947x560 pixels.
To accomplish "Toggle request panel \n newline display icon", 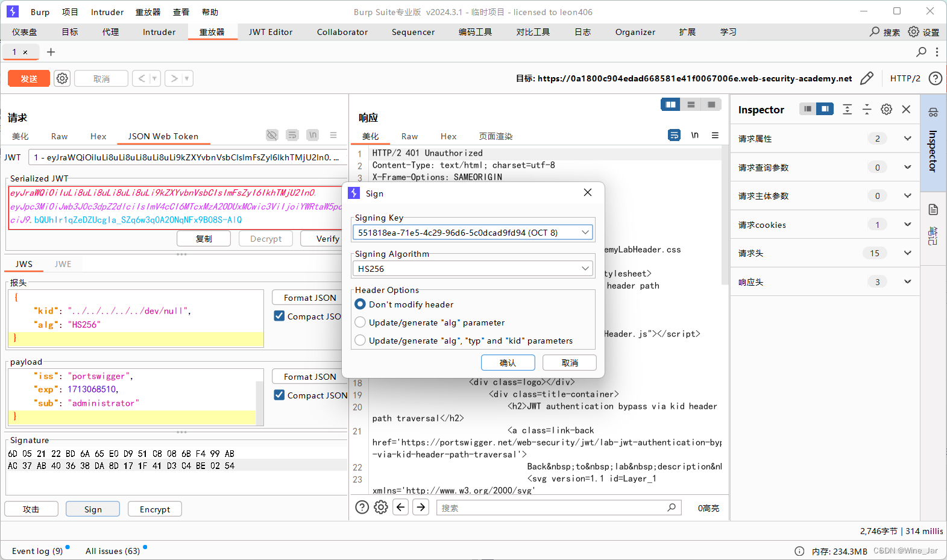I will [x=312, y=135].
